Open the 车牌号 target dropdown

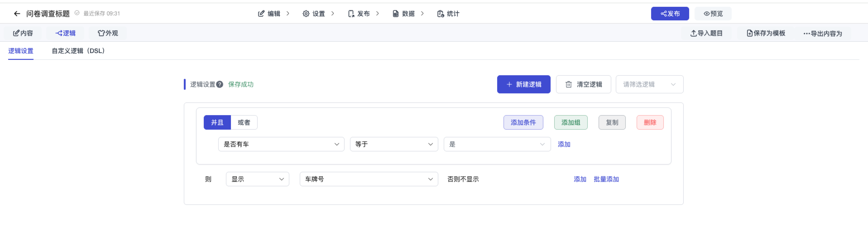[369, 179]
